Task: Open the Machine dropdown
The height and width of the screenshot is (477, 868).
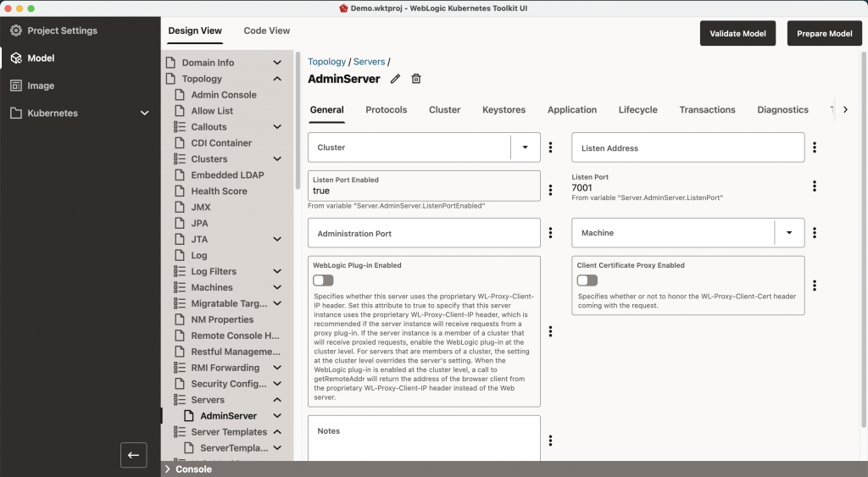Action: point(789,232)
